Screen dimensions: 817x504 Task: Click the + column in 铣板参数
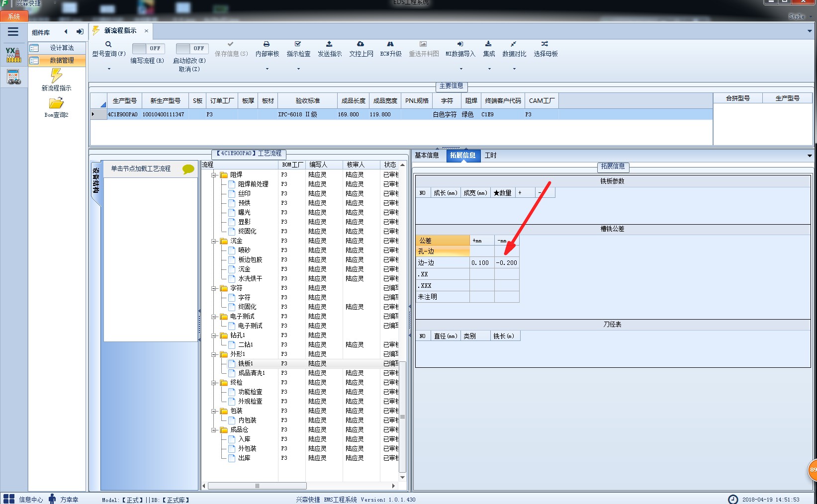coord(525,193)
